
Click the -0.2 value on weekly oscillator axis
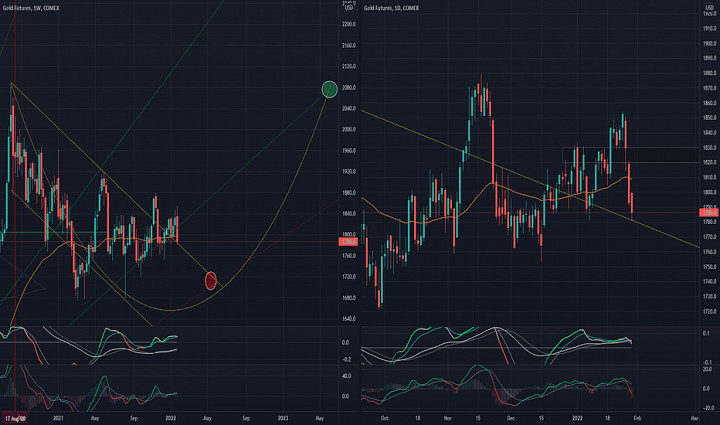pos(347,360)
